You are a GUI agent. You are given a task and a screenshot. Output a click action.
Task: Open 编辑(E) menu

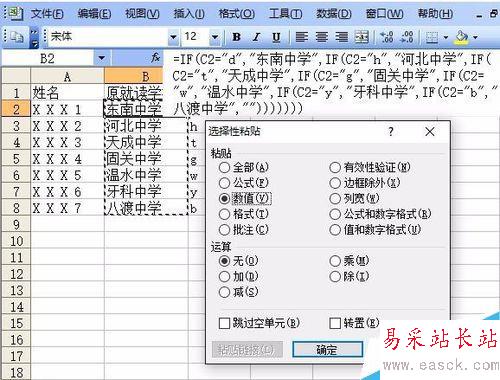click(94, 14)
